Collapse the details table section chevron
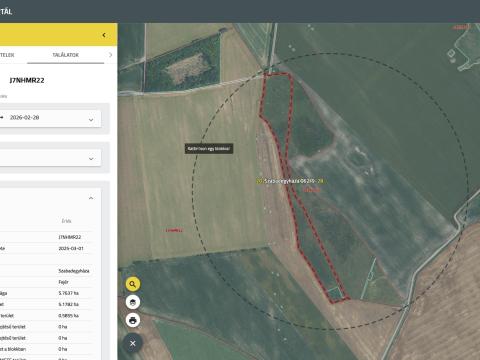This screenshot has height=360, width=480. click(91, 198)
